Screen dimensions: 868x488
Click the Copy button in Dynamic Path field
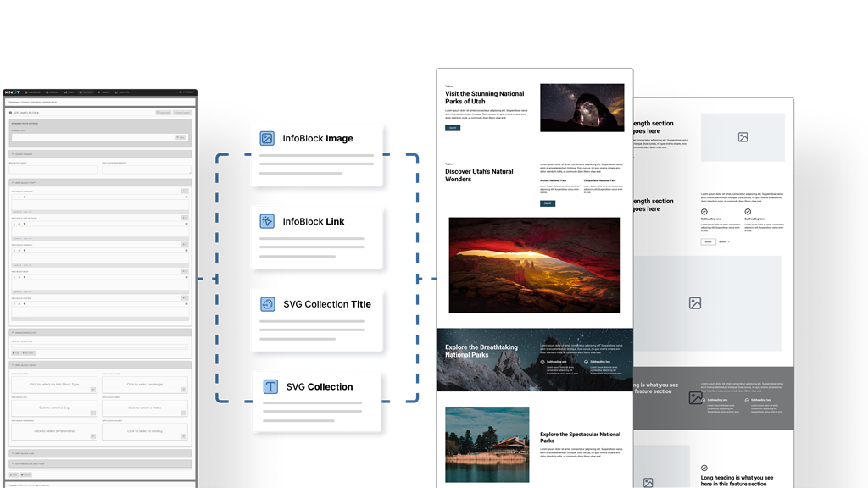click(x=181, y=137)
